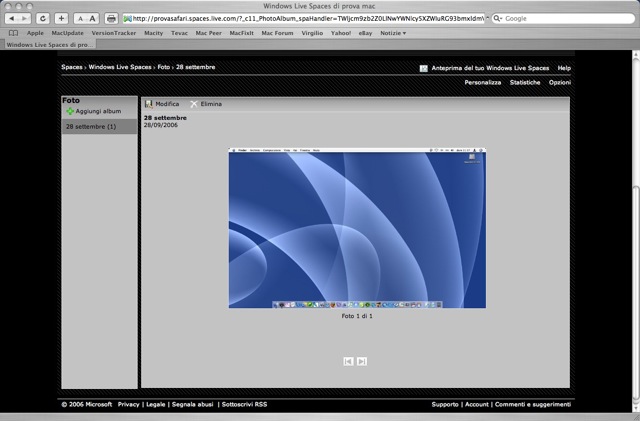Go to last photo with skip-forward button
This screenshot has width=640, height=421.
(x=362, y=361)
